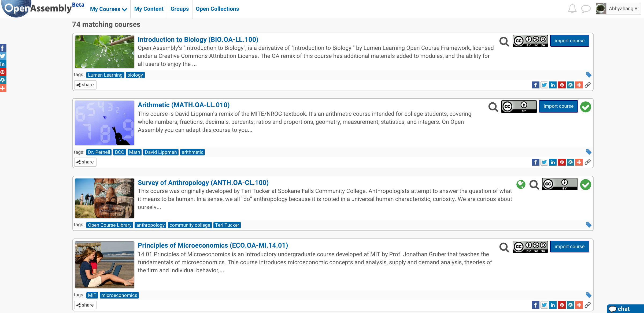Click the Arithmetic numbers thumbnail
The height and width of the screenshot is (313, 644).
[x=105, y=123]
